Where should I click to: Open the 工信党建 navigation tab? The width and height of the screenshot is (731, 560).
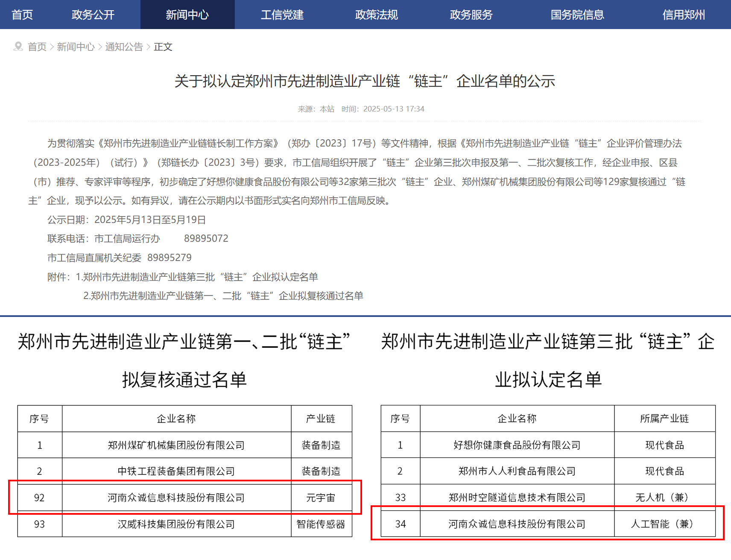click(x=282, y=15)
